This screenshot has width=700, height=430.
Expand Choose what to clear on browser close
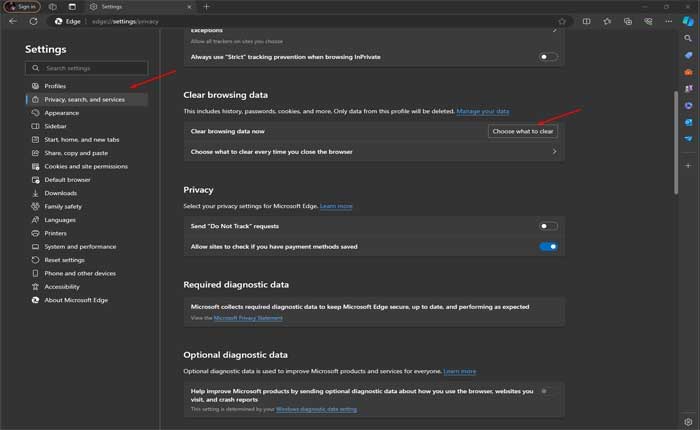(554, 152)
